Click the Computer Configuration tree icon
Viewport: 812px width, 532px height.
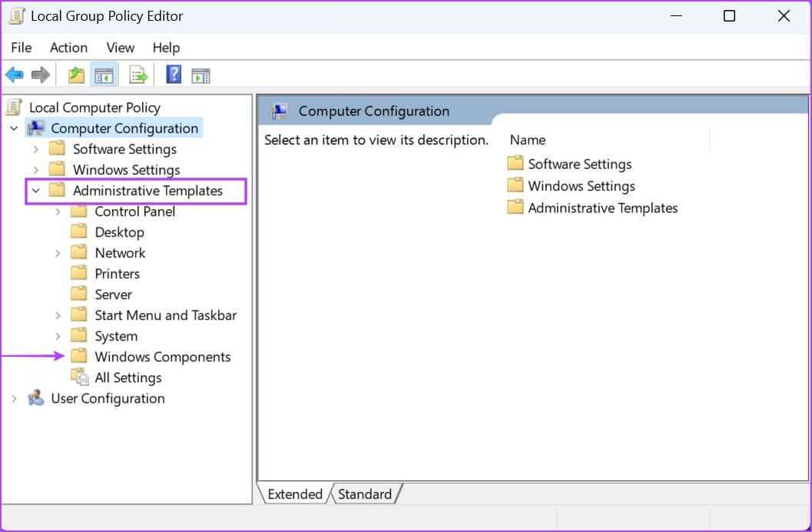[x=36, y=128]
